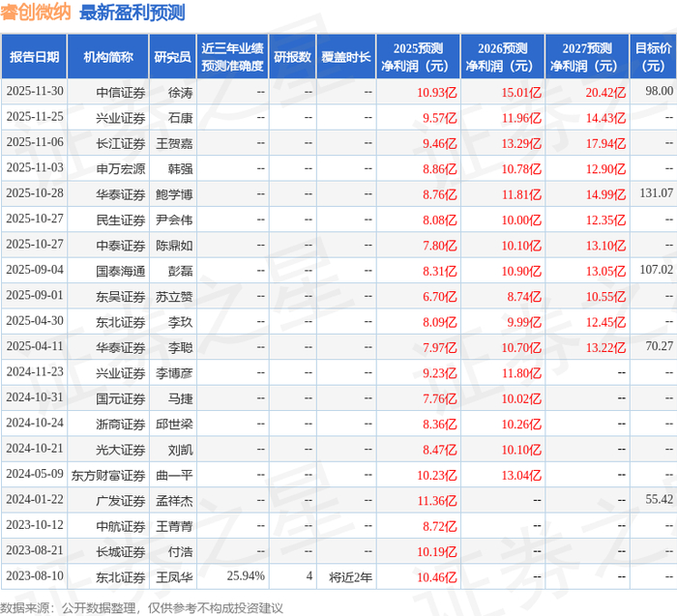Click analyst name 徐涛
This screenshot has height=616, width=677.
pos(180,93)
